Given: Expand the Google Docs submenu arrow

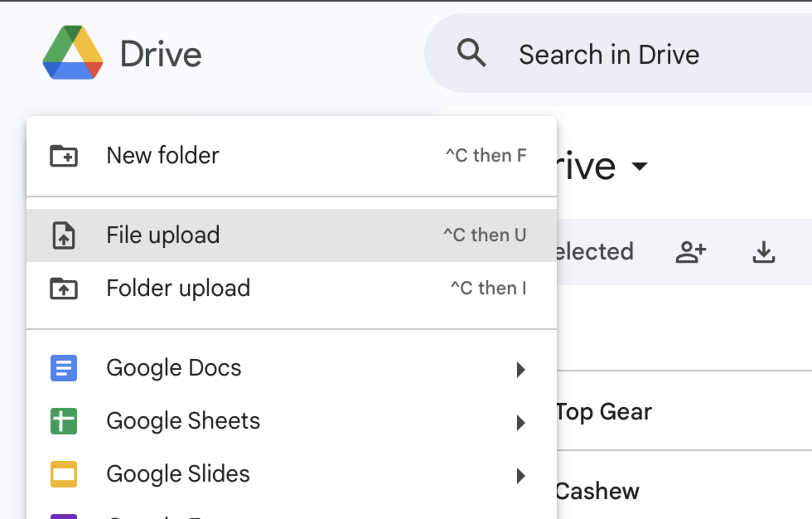Looking at the screenshot, I should click(521, 370).
